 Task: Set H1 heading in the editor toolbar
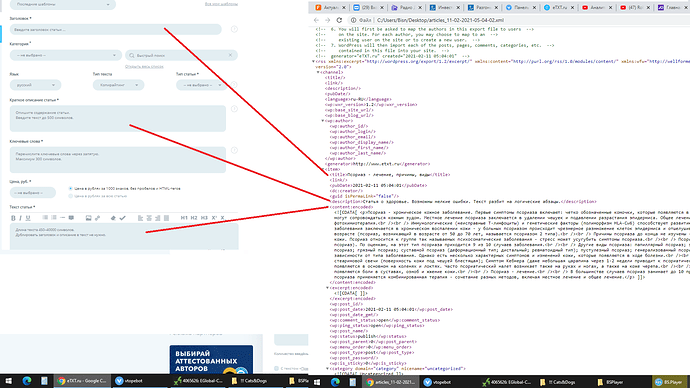(x=184, y=218)
